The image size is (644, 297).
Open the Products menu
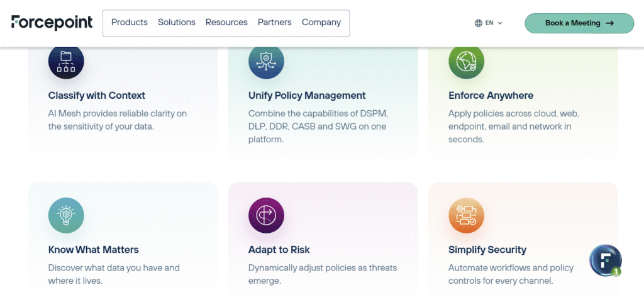(x=130, y=23)
